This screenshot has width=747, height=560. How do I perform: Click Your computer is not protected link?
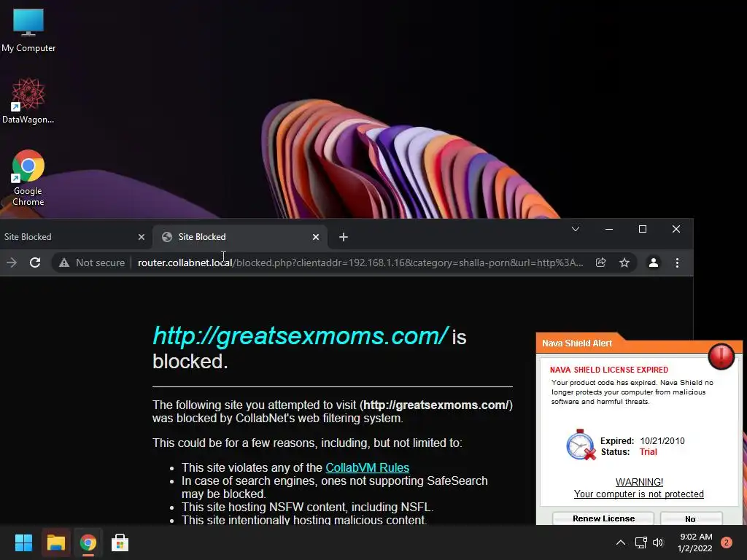(639, 494)
